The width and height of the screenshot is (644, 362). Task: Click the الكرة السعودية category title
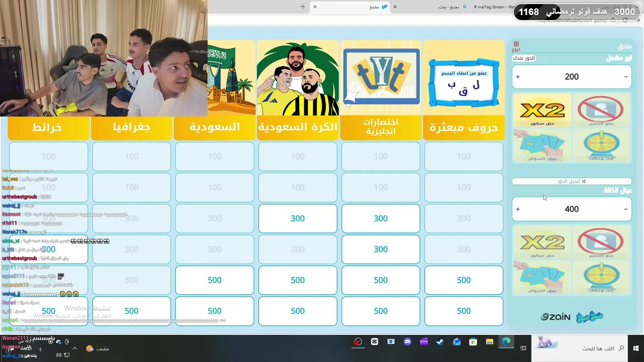pyautogui.click(x=298, y=128)
